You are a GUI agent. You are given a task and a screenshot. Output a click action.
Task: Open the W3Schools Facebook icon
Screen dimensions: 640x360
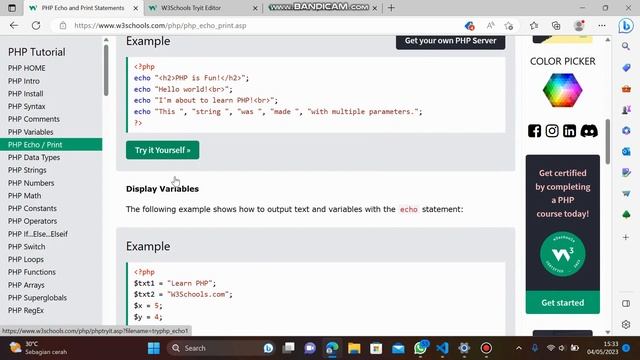534,131
